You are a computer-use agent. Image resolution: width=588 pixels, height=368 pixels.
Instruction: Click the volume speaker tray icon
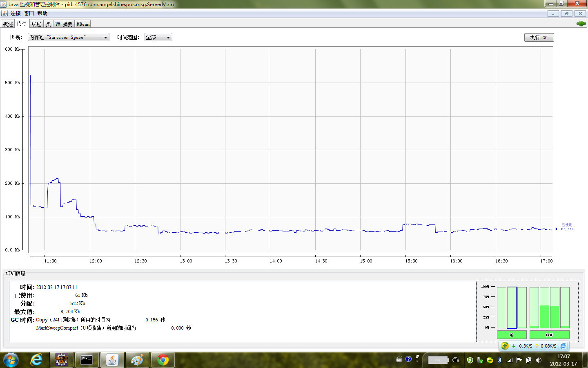(539, 360)
